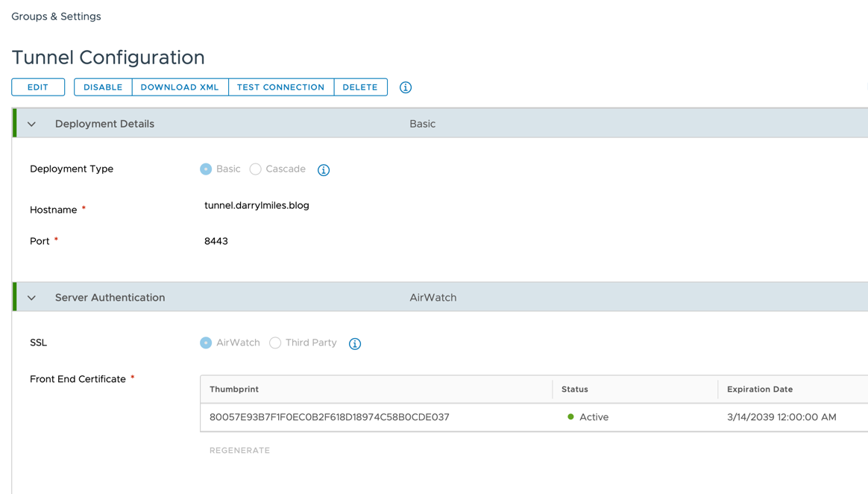The image size is (868, 494).
Task: Click the info icon next to Cascade option
Action: click(x=324, y=170)
